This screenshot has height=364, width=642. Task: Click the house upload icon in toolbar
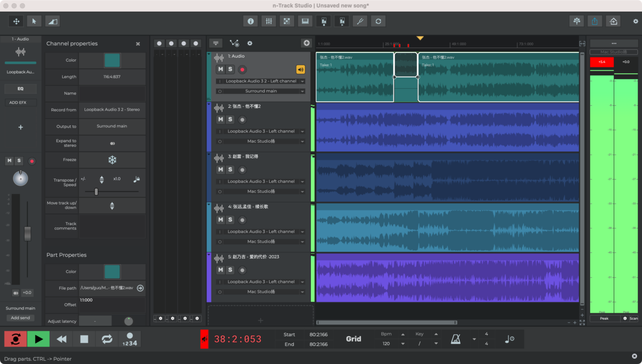[613, 21]
